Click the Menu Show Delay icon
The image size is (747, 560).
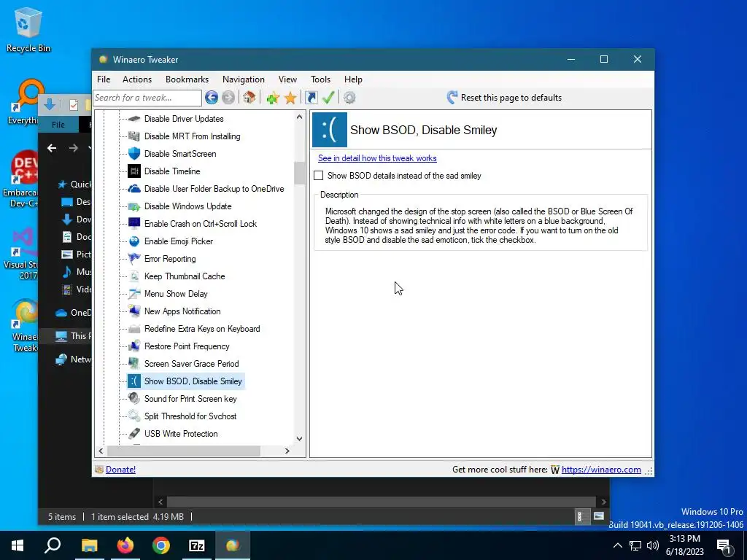click(x=134, y=294)
